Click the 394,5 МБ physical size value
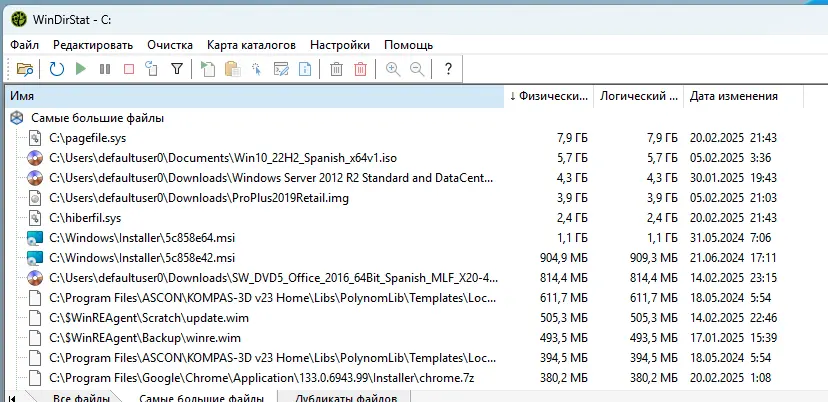 (x=564, y=358)
